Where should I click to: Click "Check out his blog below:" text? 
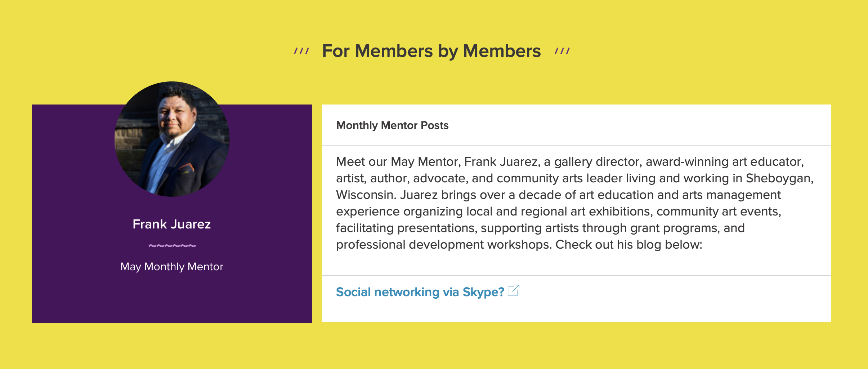pyautogui.click(x=628, y=245)
